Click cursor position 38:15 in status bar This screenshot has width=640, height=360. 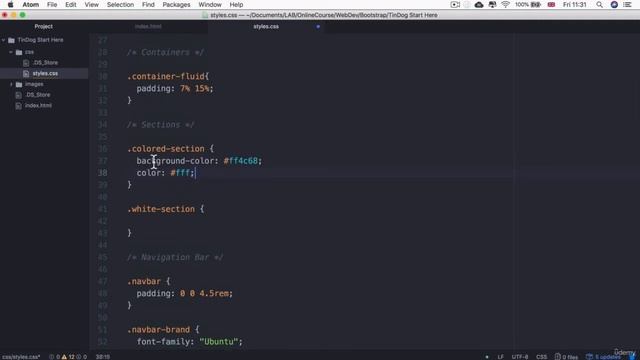tap(102, 357)
